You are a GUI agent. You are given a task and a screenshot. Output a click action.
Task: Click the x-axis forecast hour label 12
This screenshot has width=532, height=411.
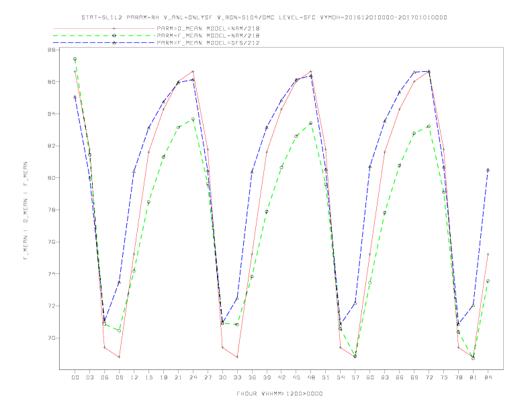tap(134, 377)
